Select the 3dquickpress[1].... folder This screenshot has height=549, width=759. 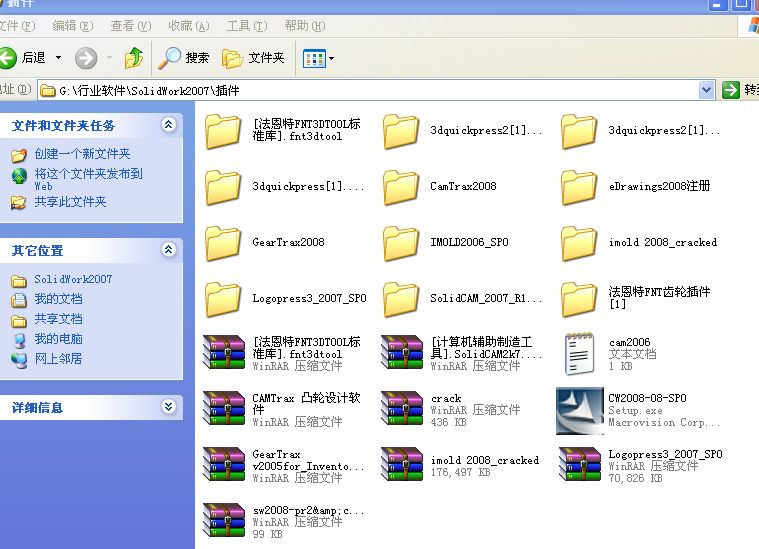223,187
